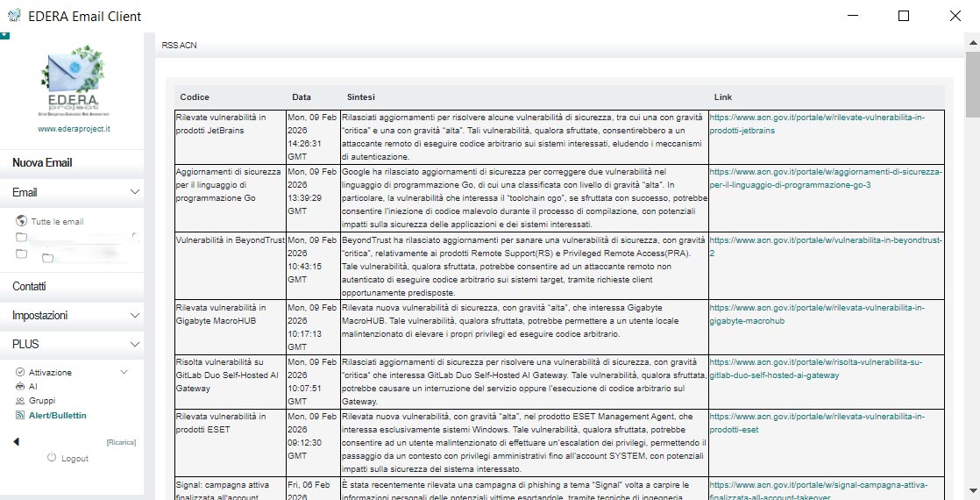Select cell 'Rilevate vulnerabilità in prodotti JetBrains'
Viewport: 980px width, 500px height.
231,137
